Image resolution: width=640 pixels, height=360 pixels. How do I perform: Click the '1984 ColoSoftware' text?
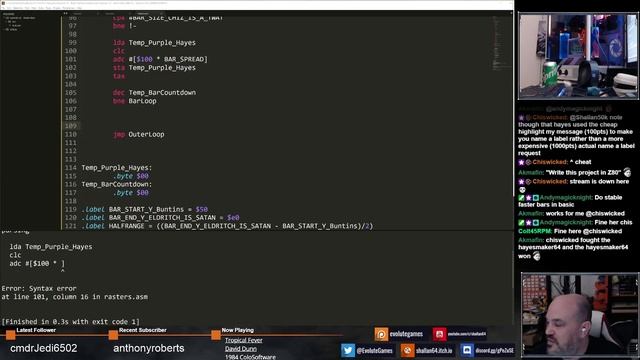tap(250, 357)
